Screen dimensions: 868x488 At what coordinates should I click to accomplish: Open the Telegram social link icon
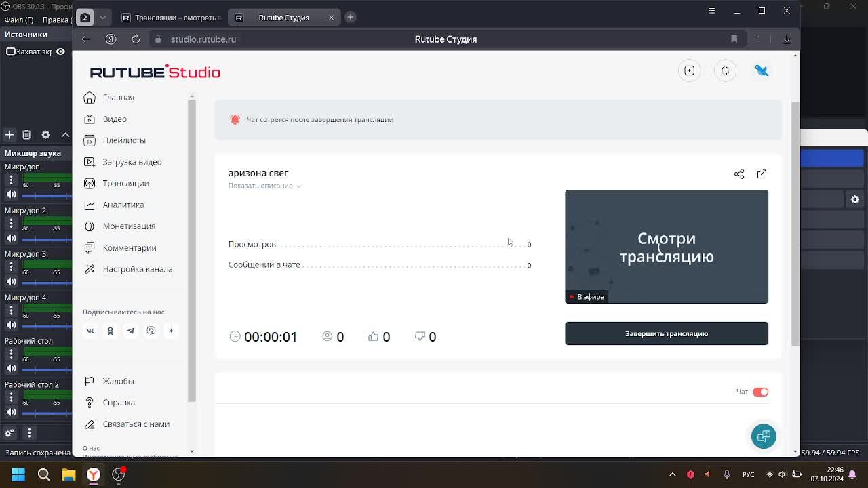(x=131, y=331)
